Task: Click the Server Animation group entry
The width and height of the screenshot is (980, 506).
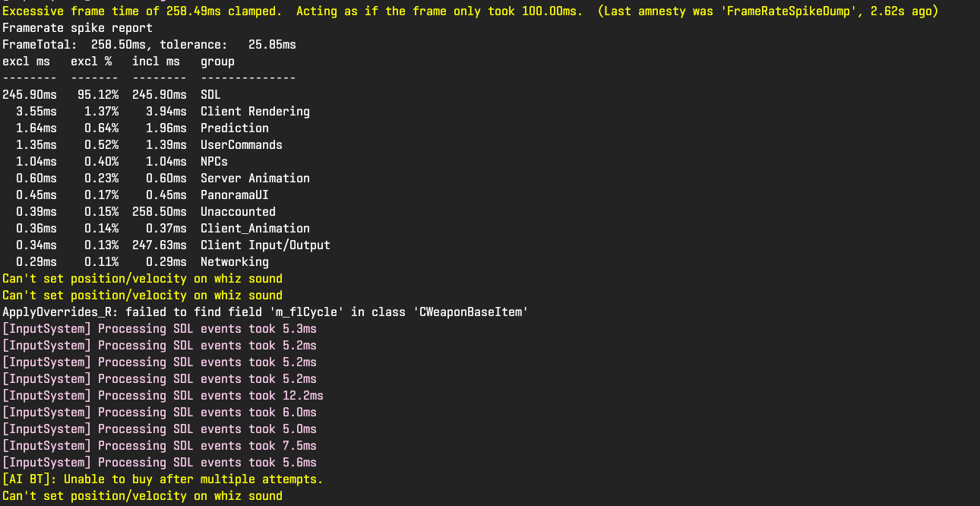Action: [x=254, y=179]
